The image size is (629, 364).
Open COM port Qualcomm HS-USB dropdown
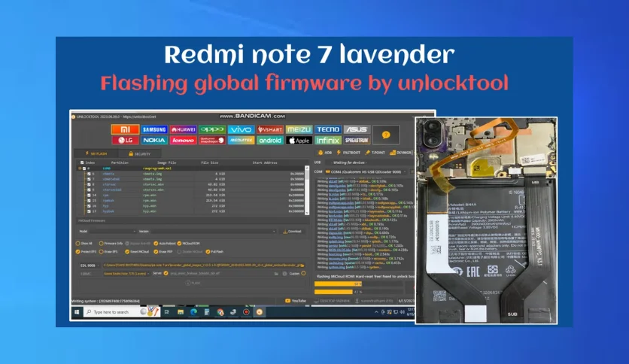tap(366, 172)
